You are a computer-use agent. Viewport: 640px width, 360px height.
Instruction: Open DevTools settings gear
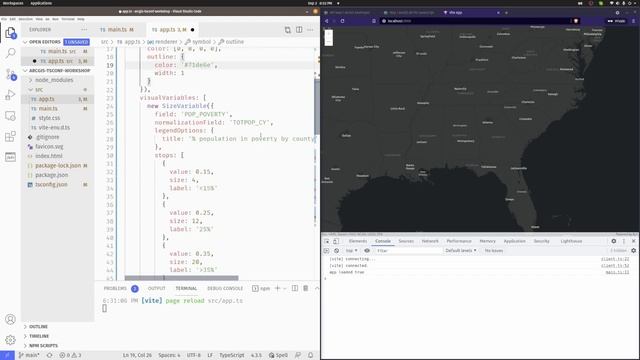click(x=613, y=241)
